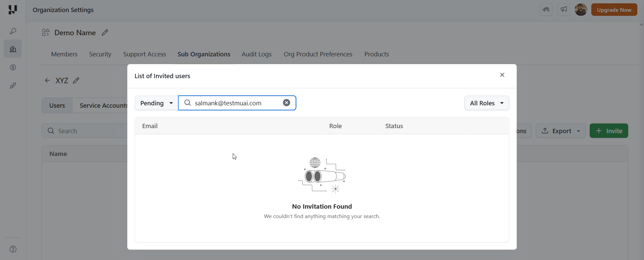
Task: Click the app logo in top-left
Action: pos(13,10)
